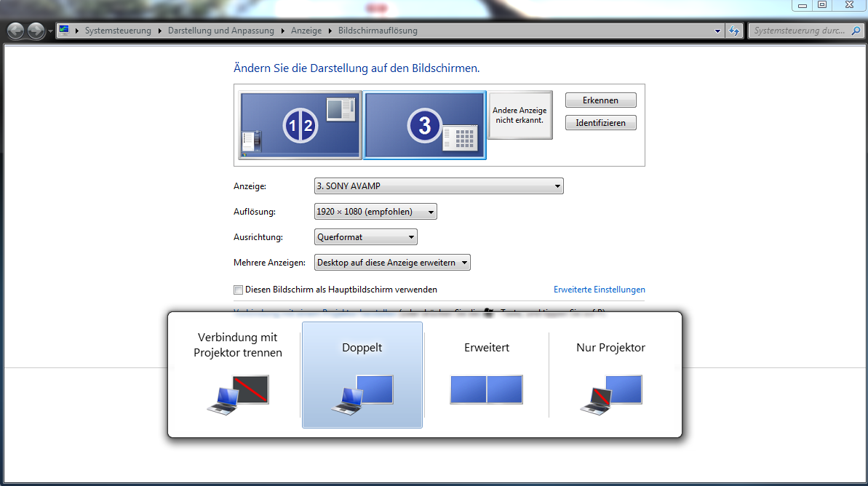Image resolution: width=868 pixels, height=486 pixels.
Task: Open the Anzeige dropdown showing SONY AVAMP
Action: [439, 186]
